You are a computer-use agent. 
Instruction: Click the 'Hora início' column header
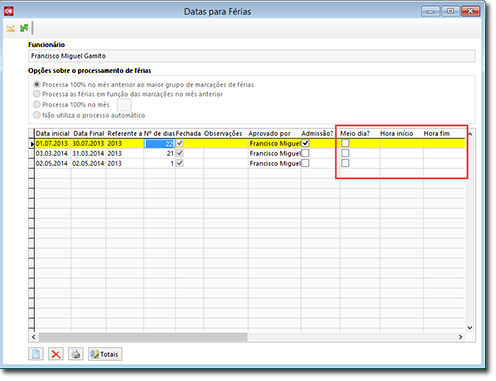click(x=401, y=133)
